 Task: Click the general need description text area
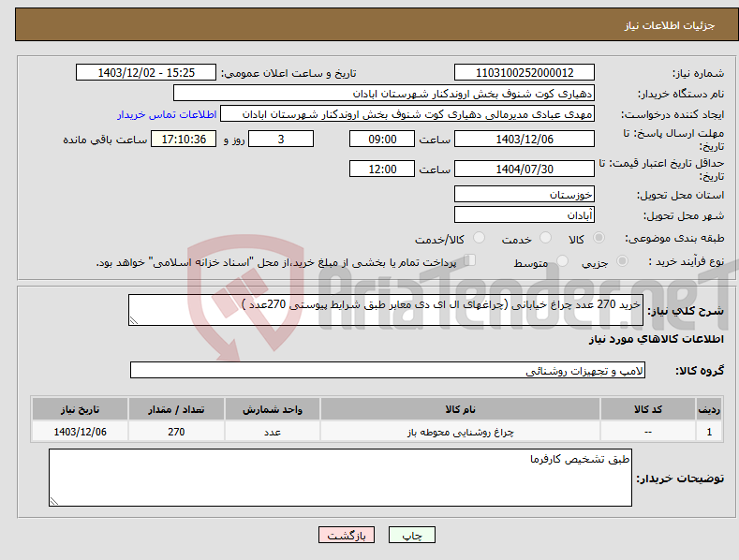386,310
